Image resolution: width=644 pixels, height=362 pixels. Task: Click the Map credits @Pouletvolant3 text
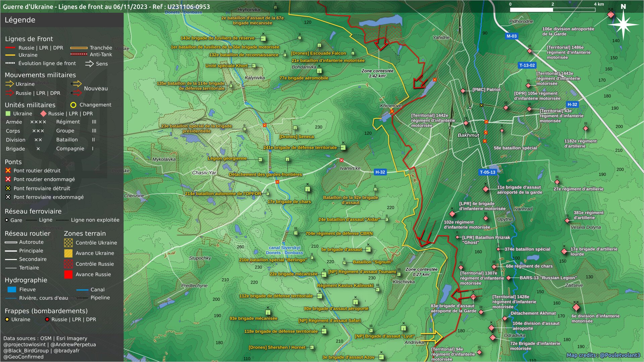tap(603, 355)
